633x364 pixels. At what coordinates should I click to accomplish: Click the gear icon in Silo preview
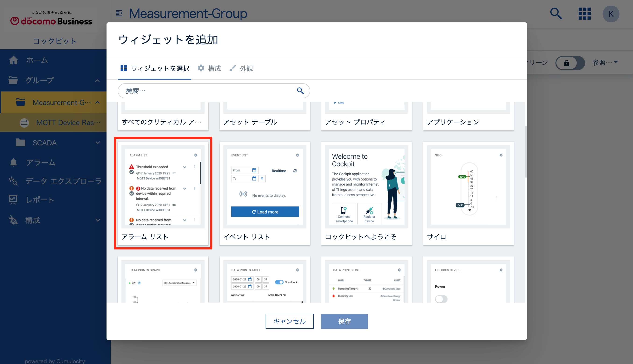coord(501,155)
